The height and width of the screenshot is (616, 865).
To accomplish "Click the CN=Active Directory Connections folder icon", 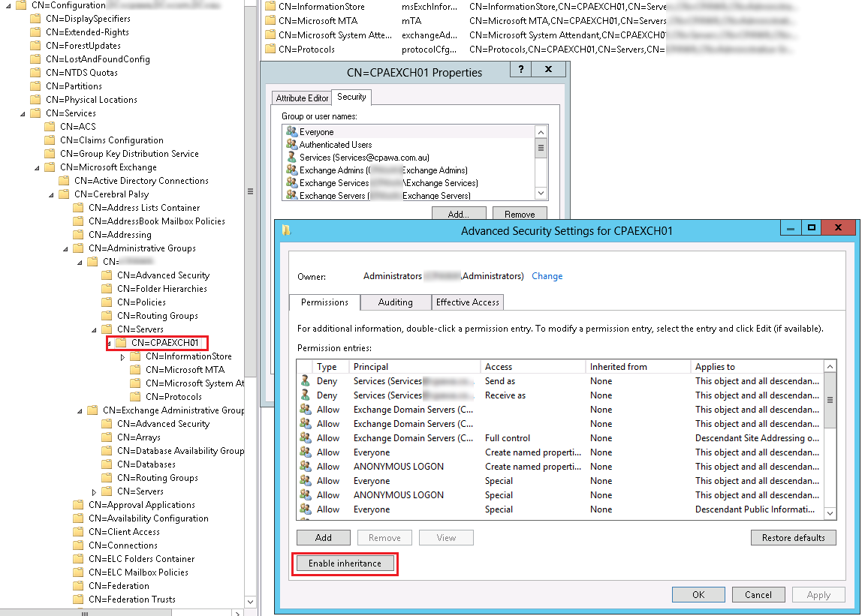I will pos(64,180).
